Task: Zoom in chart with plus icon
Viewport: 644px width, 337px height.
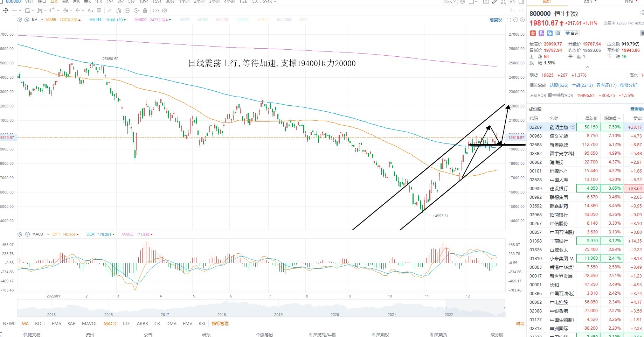Action: (522, 20)
